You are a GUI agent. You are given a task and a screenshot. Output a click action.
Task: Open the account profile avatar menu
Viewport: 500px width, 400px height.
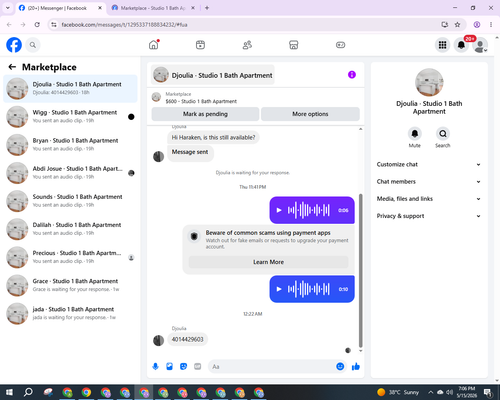coord(480,45)
